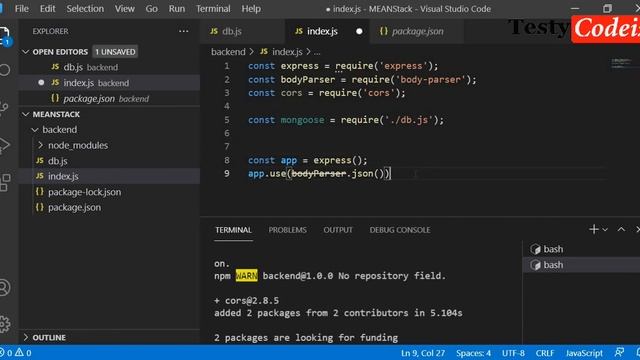Open the Edit menu
The image size is (640, 360).
click(47, 9)
